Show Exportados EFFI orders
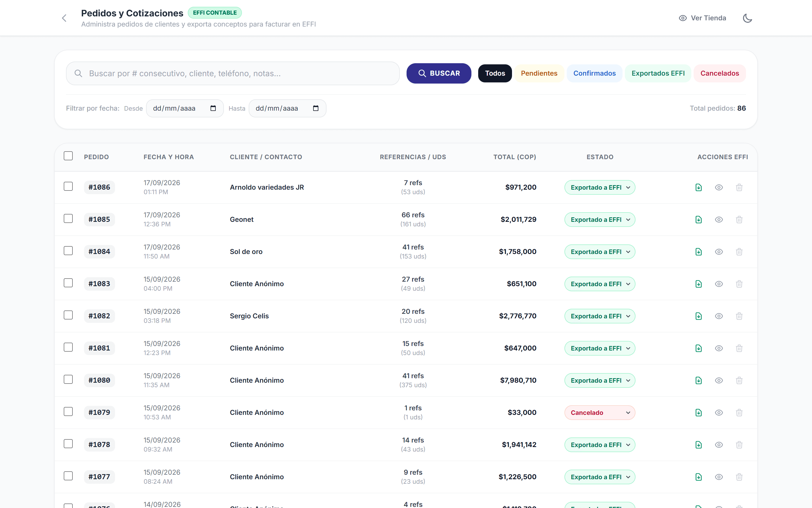812x508 pixels. coord(658,73)
